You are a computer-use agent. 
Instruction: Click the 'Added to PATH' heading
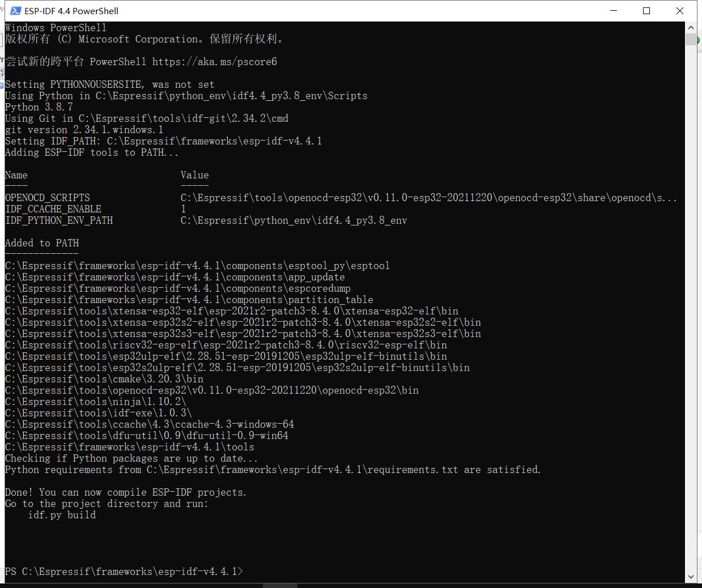(x=42, y=243)
